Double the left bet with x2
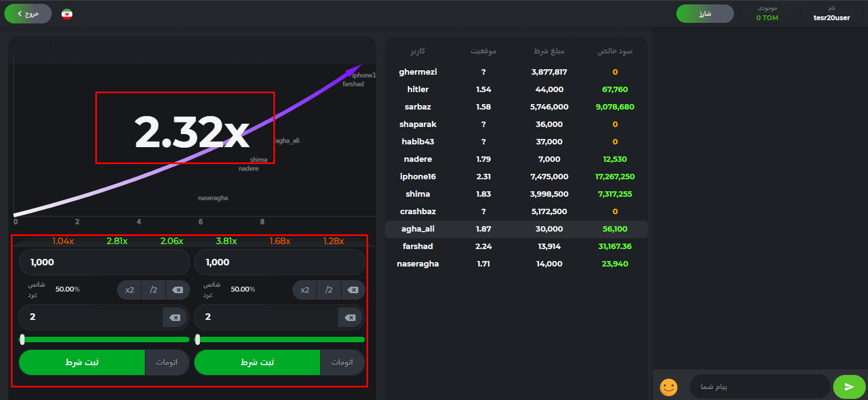 point(130,290)
